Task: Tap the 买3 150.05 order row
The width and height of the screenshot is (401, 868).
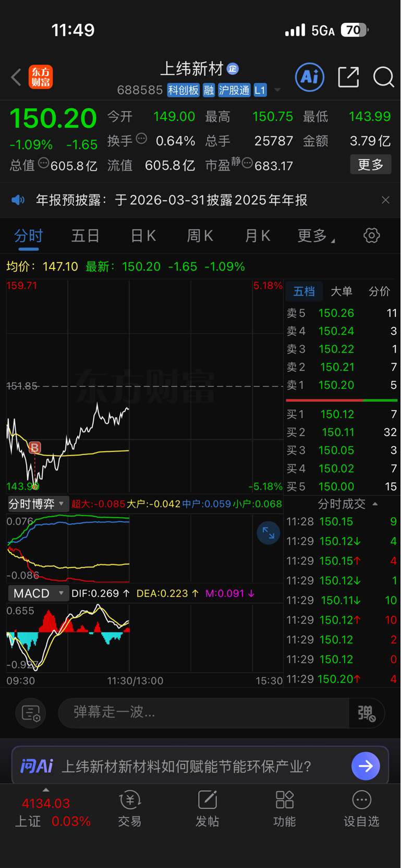Action: (342, 450)
